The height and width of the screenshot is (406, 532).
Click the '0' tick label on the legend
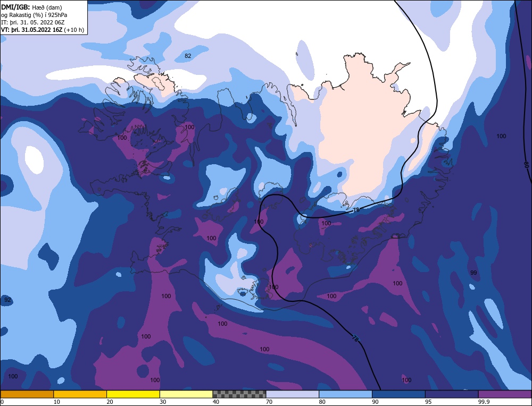[2, 402]
